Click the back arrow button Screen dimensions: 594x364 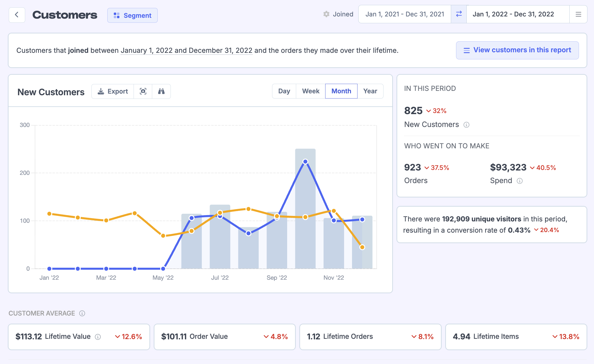tap(17, 15)
